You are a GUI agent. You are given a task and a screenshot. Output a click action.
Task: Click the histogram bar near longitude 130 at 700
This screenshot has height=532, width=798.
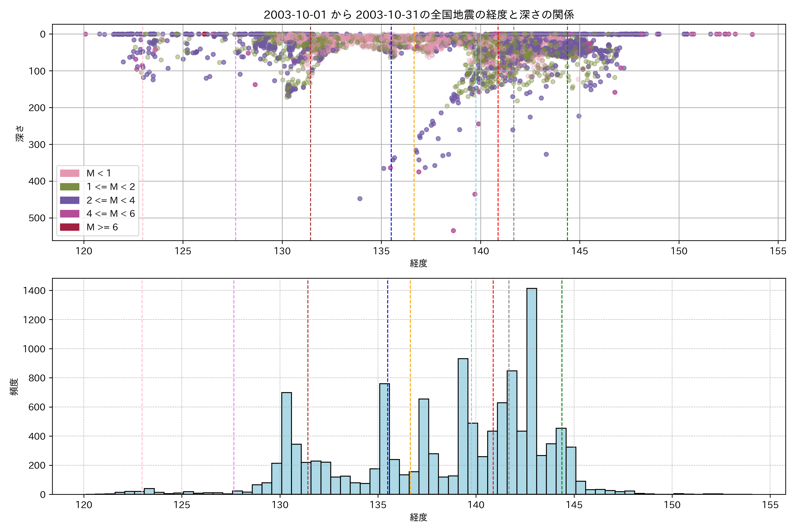tap(286, 443)
